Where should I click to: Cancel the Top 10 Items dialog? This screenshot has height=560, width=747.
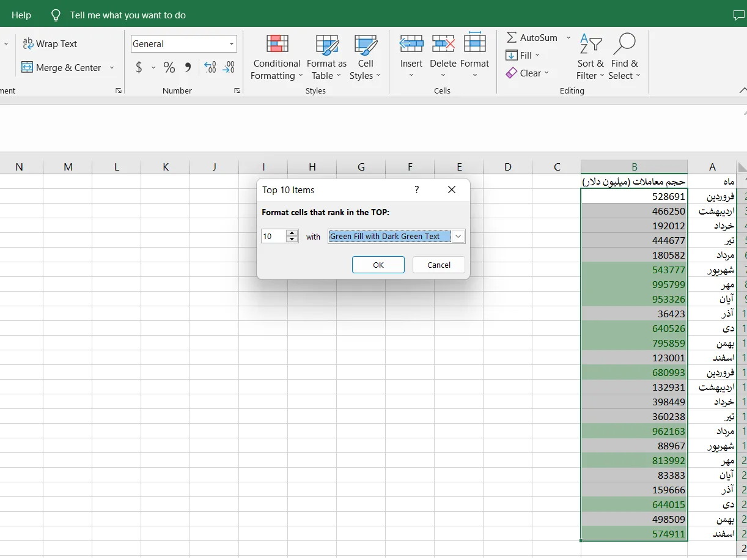pos(439,265)
